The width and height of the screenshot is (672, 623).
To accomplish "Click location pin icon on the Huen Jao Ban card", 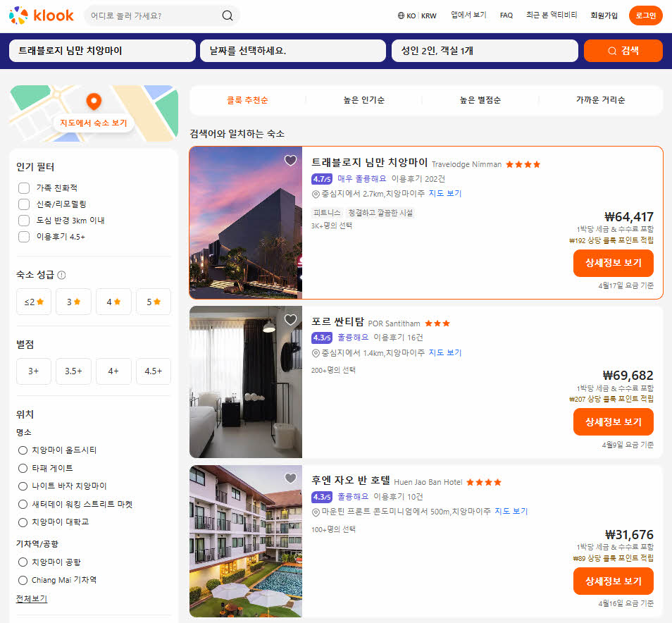I will pyautogui.click(x=316, y=512).
